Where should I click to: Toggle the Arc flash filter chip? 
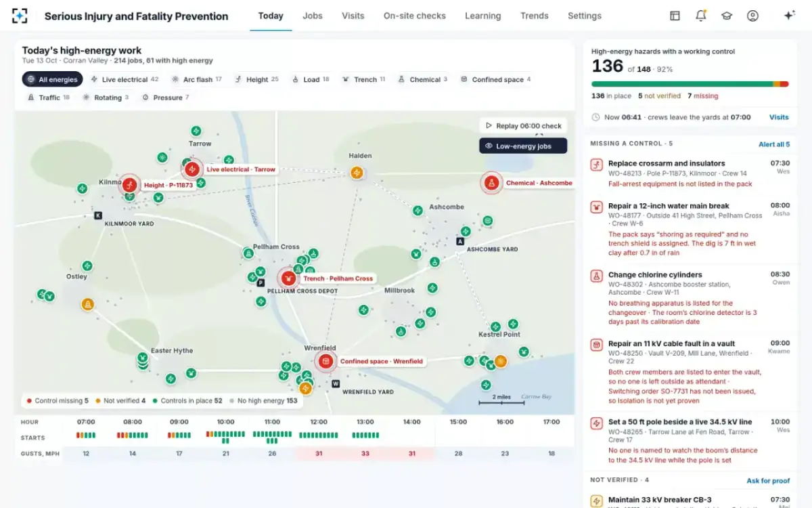tap(197, 79)
